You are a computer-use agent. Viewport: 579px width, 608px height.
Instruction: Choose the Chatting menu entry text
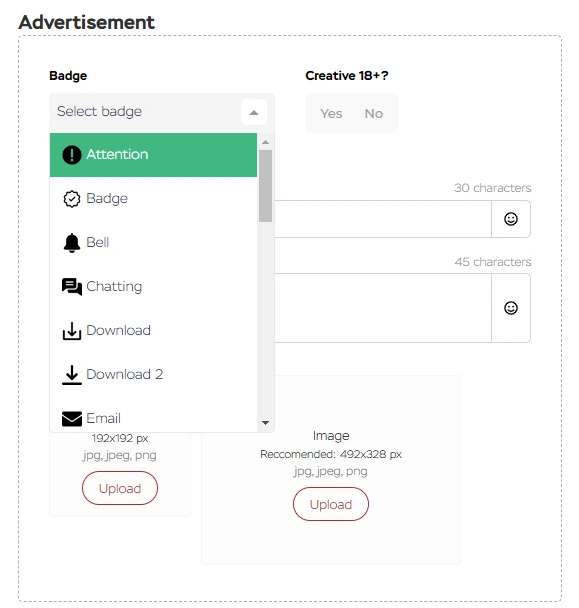coord(114,287)
